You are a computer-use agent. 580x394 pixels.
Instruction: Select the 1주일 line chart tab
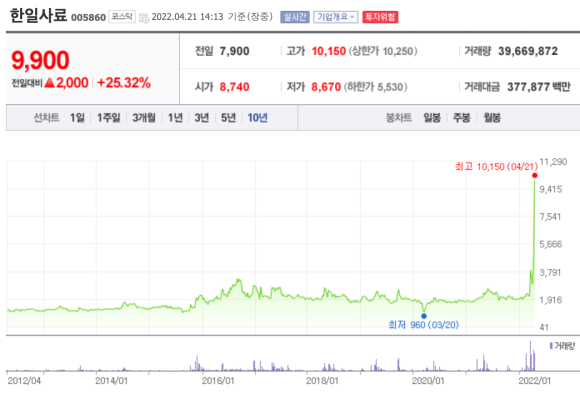coord(108,118)
